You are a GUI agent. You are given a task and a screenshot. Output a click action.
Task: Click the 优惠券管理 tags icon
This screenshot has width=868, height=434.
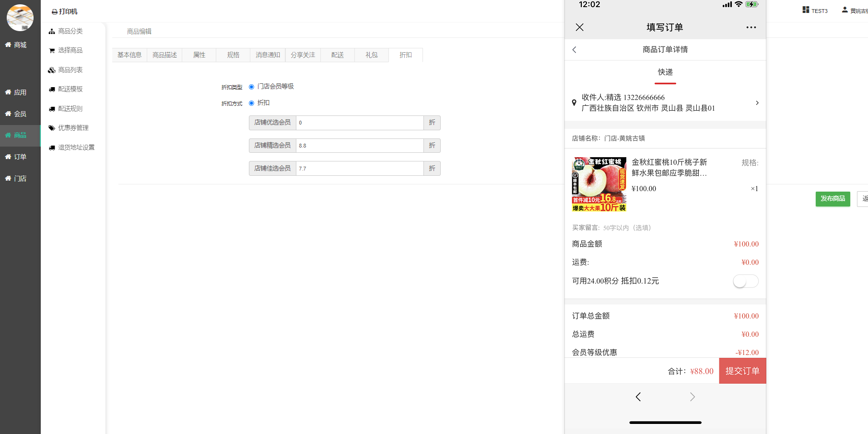pyautogui.click(x=52, y=128)
